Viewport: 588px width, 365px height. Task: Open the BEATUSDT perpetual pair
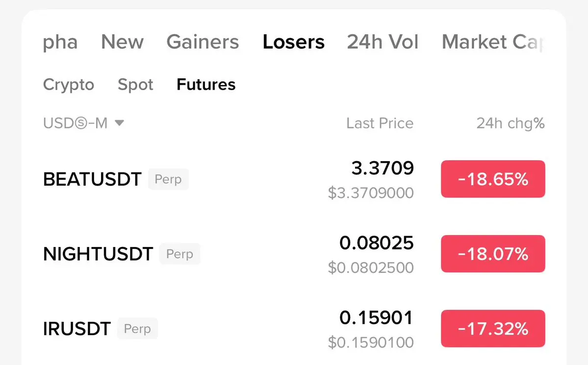[92, 179]
